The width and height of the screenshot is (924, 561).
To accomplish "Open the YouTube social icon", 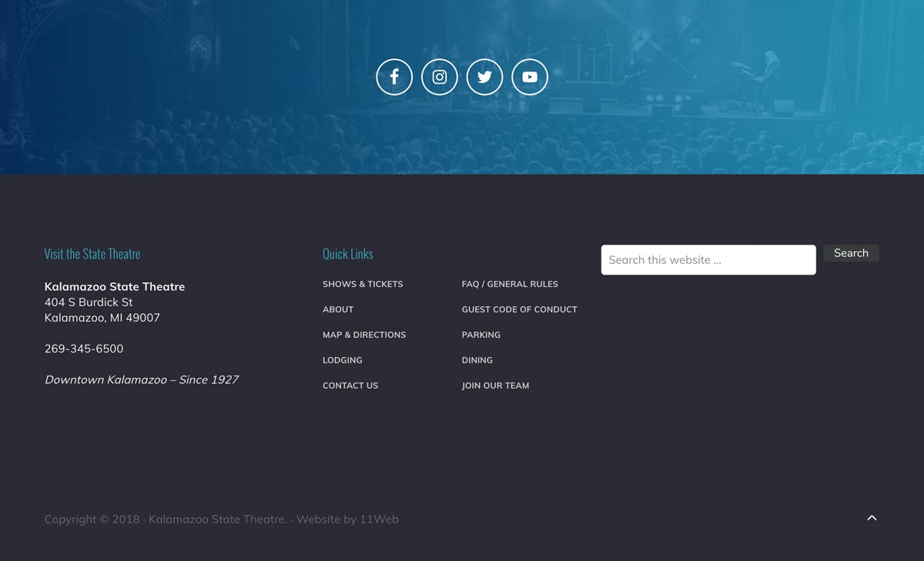I will pyautogui.click(x=530, y=77).
